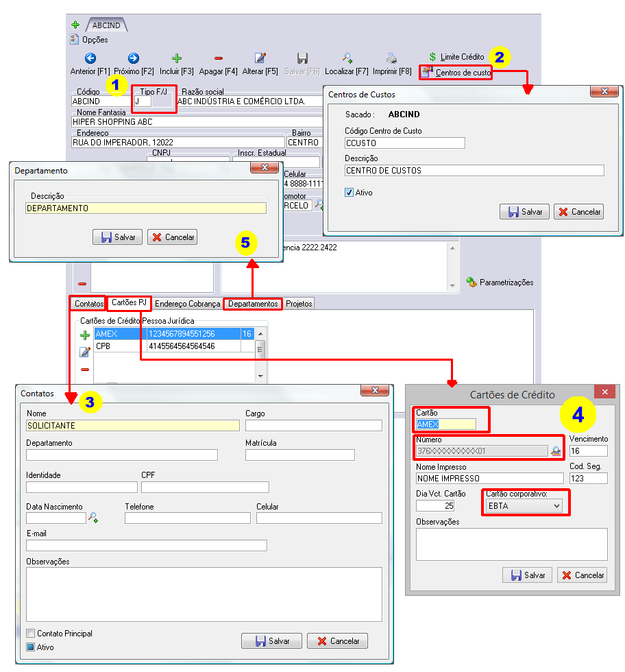Viewport: 625px width, 672px height.
Task: Click the Cargo field in Contatos
Action: [x=314, y=426]
